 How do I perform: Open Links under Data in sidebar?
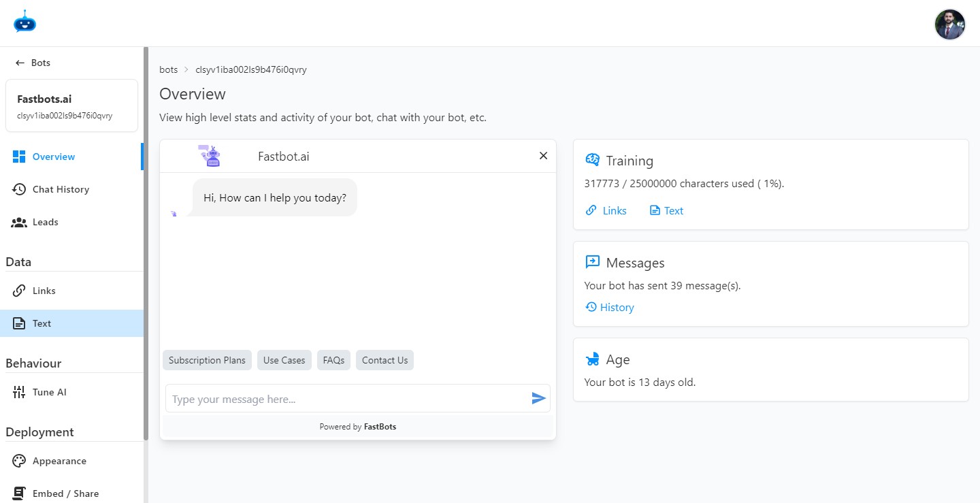71,291
